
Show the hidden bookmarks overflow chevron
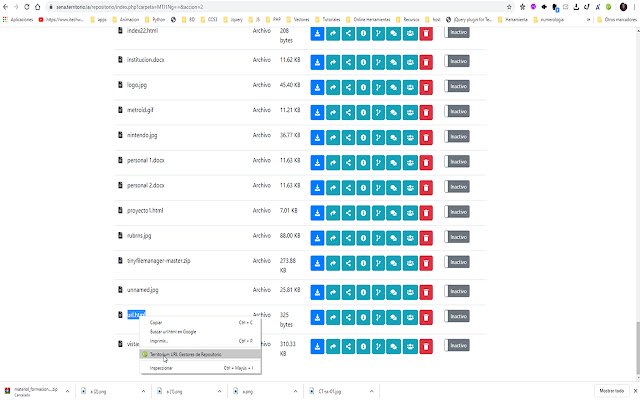coord(589,19)
